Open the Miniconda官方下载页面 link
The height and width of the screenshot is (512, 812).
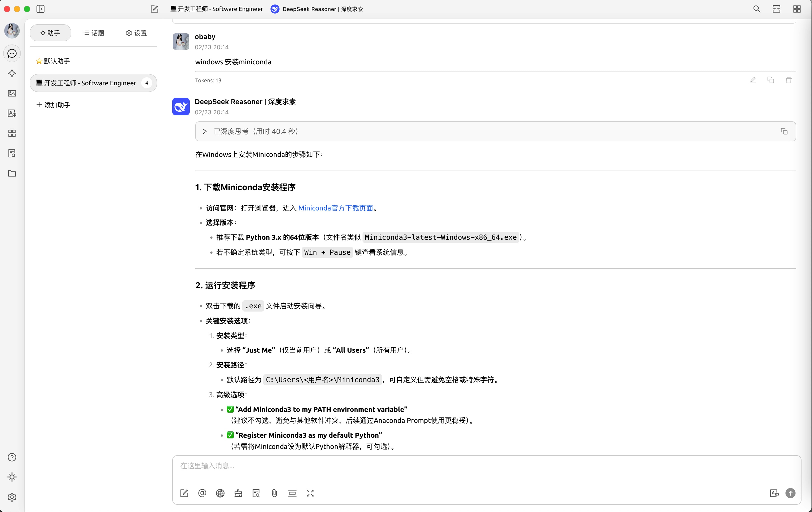335,208
